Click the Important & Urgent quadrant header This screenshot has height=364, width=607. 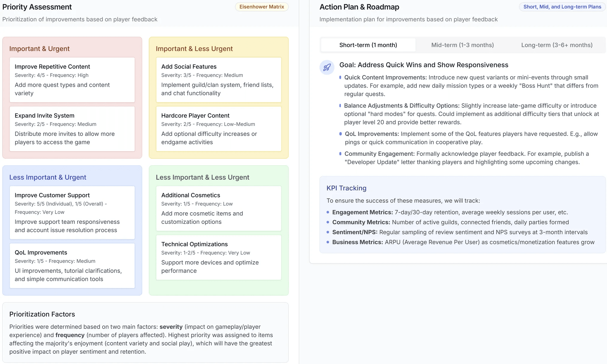[x=39, y=49]
